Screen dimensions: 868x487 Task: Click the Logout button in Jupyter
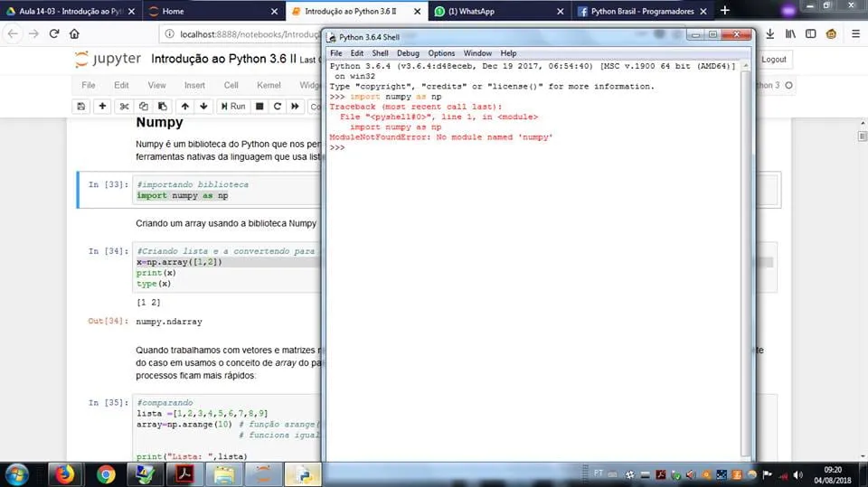tap(773, 60)
